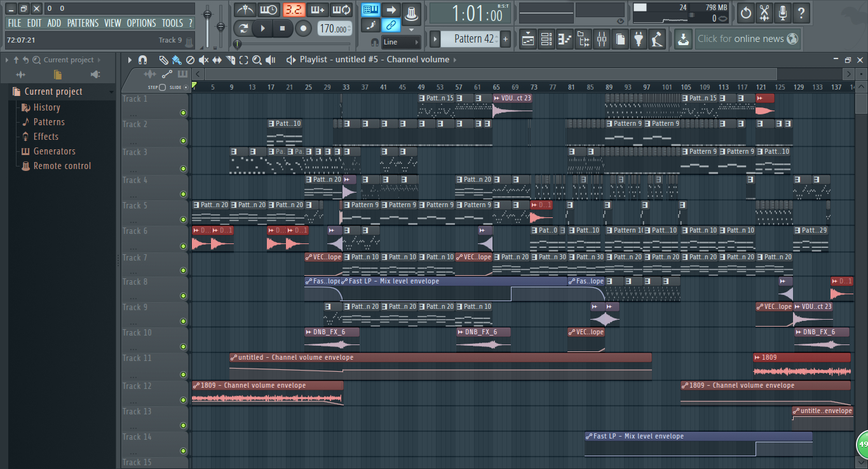The image size is (868, 469).
Task: Select the playlist delete tool
Action: 190,60
